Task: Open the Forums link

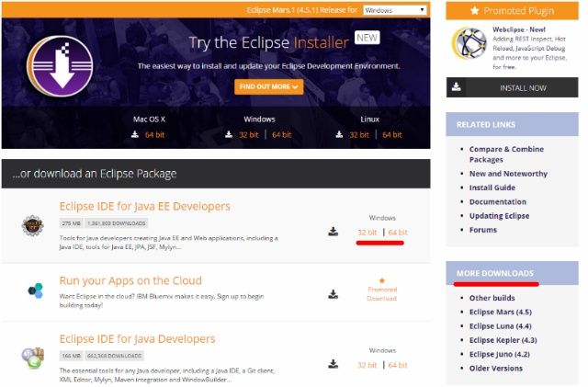Action: pos(483,230)
